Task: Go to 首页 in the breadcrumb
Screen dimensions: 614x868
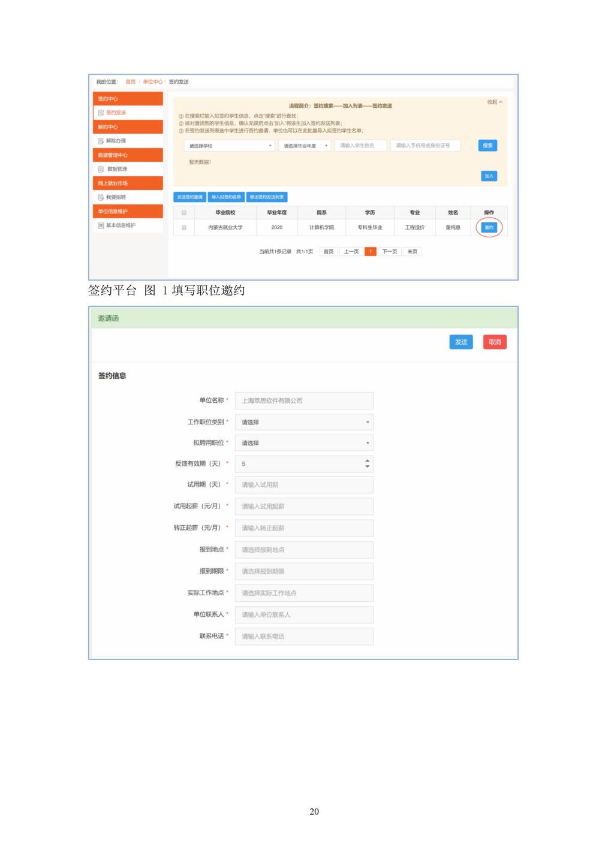Action: point(130,82)
